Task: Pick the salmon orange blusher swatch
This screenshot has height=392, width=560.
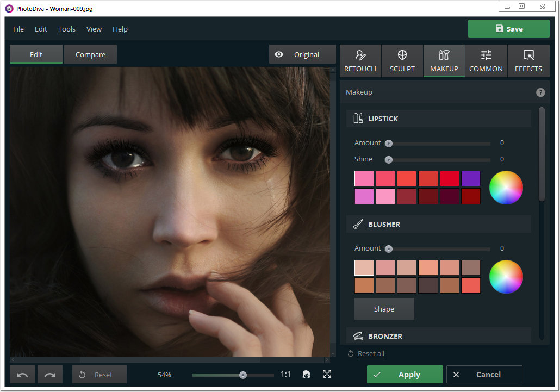Action: click(428, 267)
